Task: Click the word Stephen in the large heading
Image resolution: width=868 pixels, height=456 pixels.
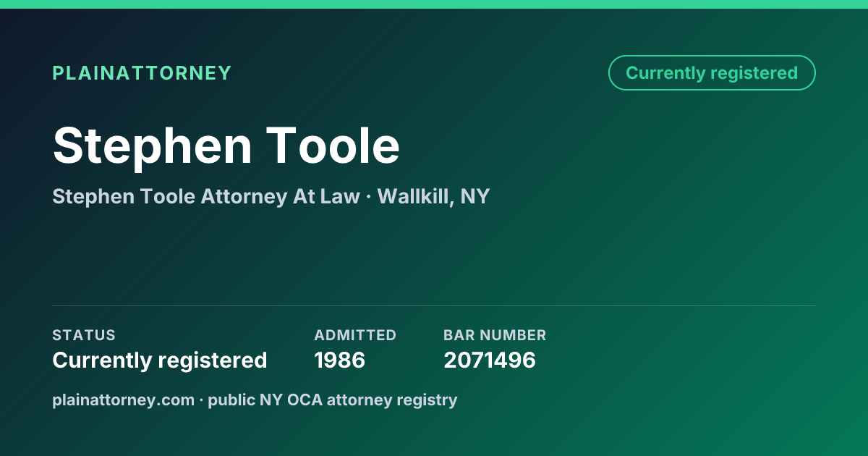Action: [x=153, y=147]
